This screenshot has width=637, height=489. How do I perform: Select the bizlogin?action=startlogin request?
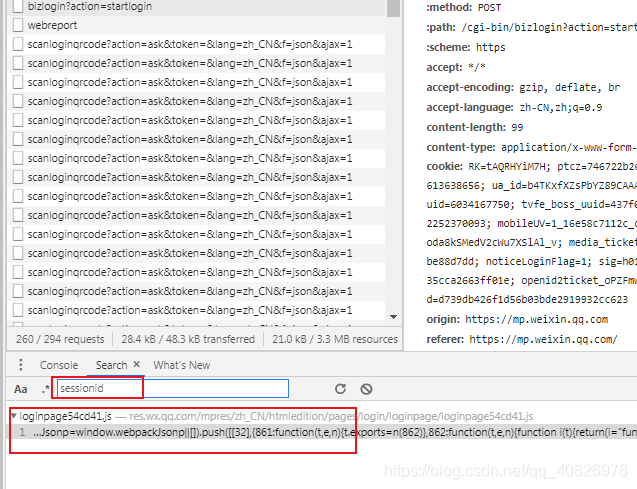coord(196,6)
